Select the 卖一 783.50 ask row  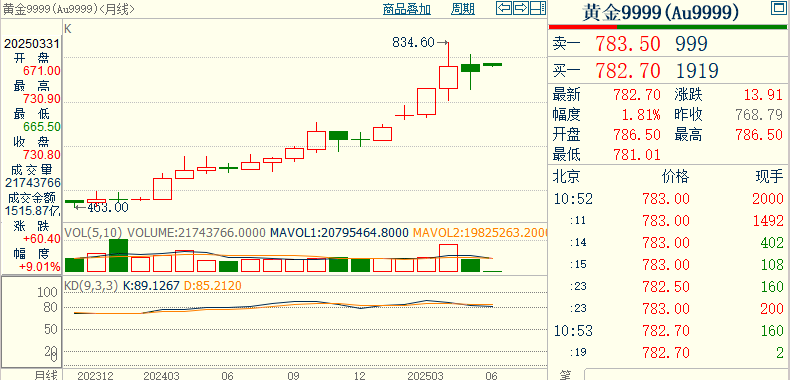(x=669, y=44)
